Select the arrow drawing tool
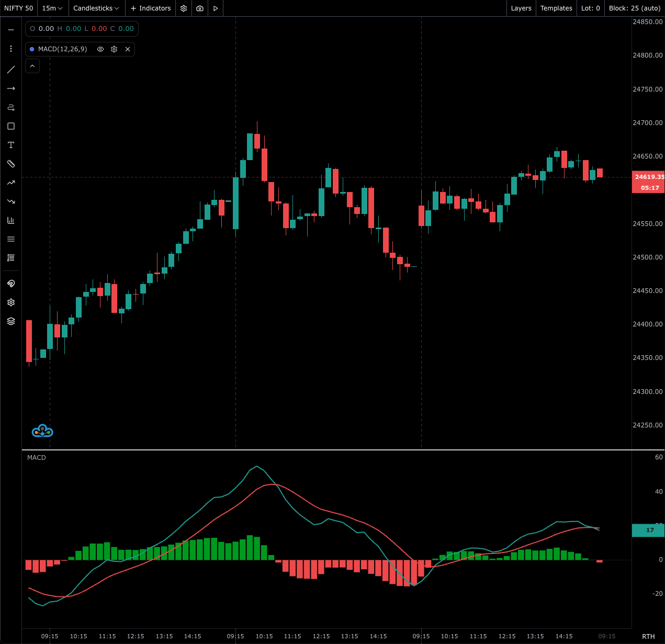This screenshot has height=644, width=665. point(11,88)
